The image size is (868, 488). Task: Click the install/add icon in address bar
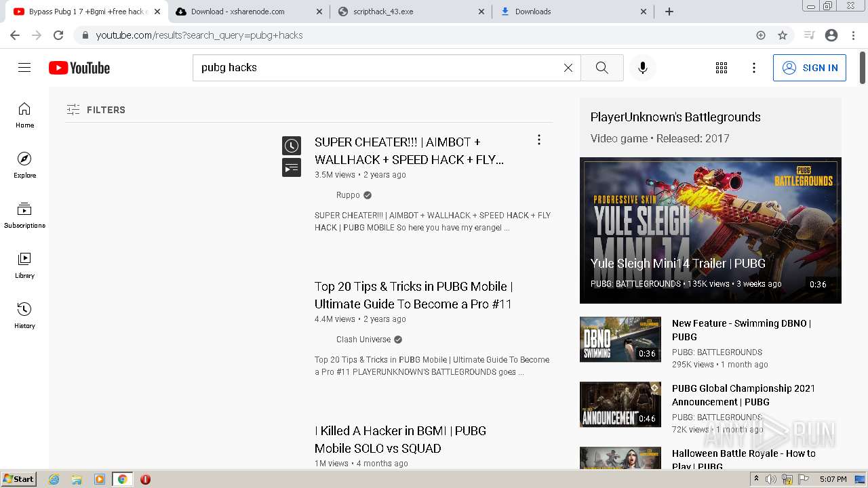(x=761, y=35)
